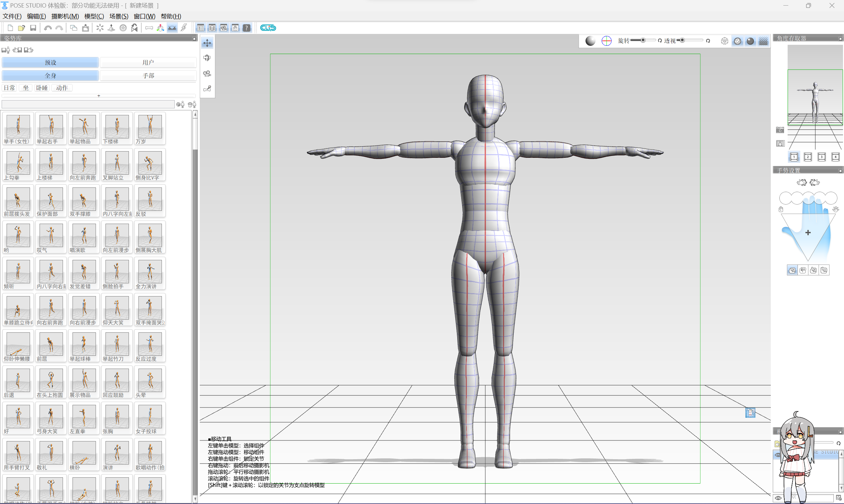The image size is (844, 504).
Task: Click the drop-to-ground icon in the toolbar
Action: click(111, 28)
